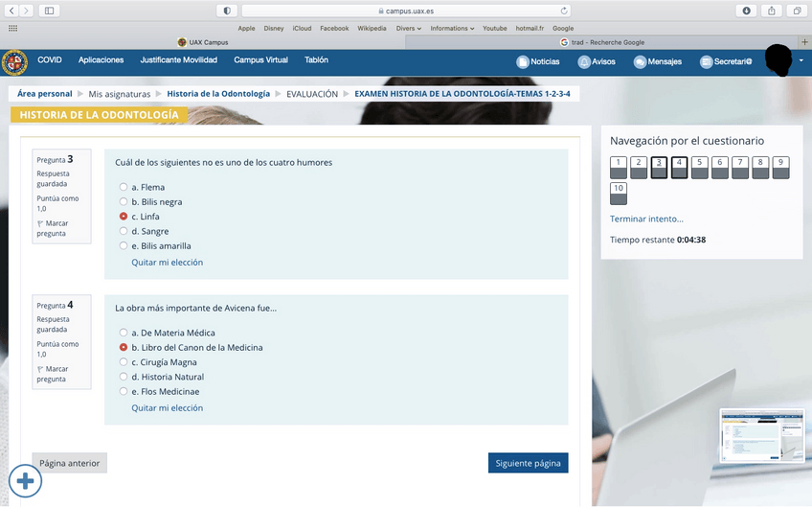Viewport: 812px width, 508px height.
Task: Open Avisos bell notifications
Action: 597,61
